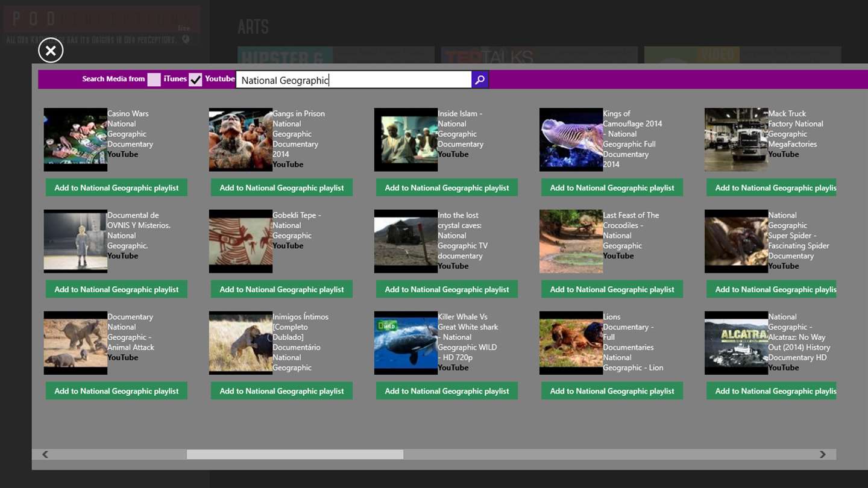The width and height of the screenshot is (868, 488).
Task: Add Casino Wars to National Geographic playlist
Action: click(x=116, y=187)
